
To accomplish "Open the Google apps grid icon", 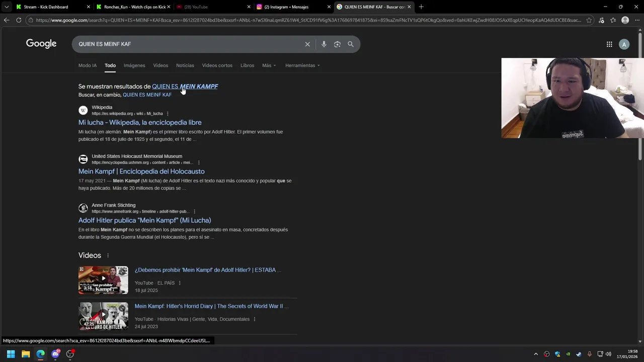I will [609, 44].
